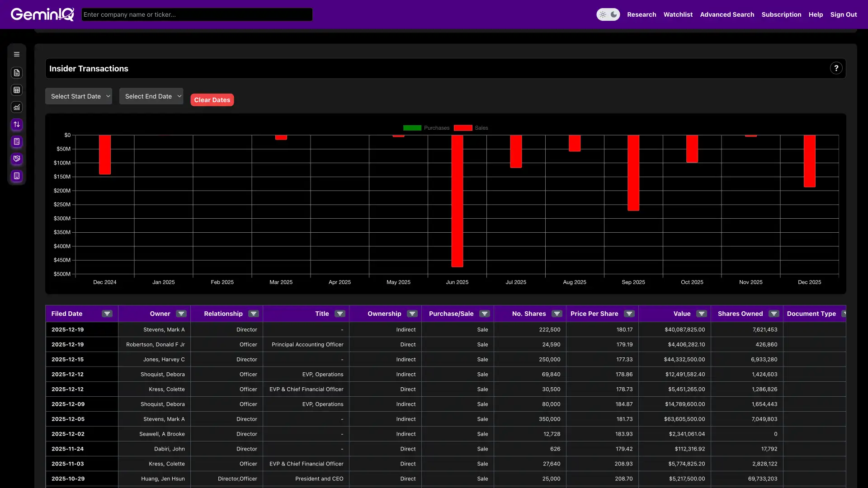Viewport: 868px width, 488px height.
Task: Select the insider transactions arrows icon
Action: [x=17, y=124]
